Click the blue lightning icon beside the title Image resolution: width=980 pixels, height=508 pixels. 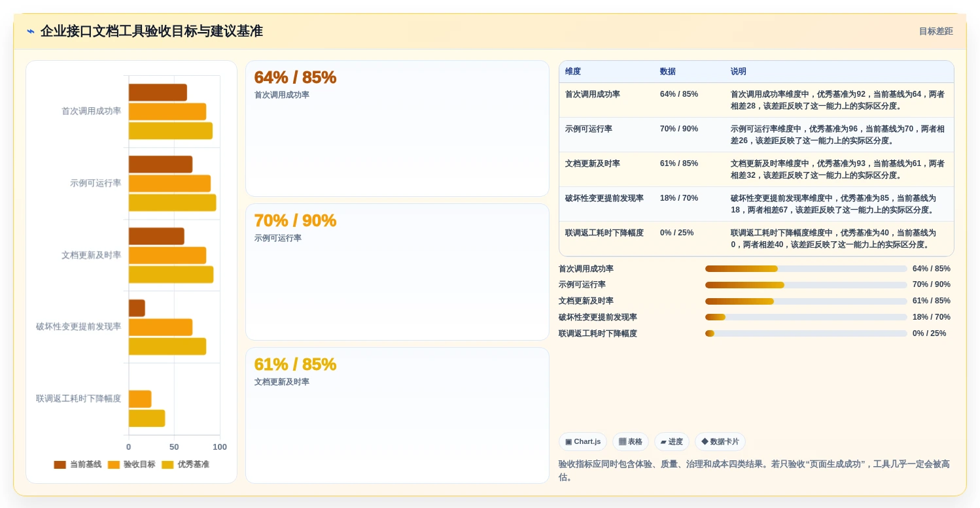point(31,31)
